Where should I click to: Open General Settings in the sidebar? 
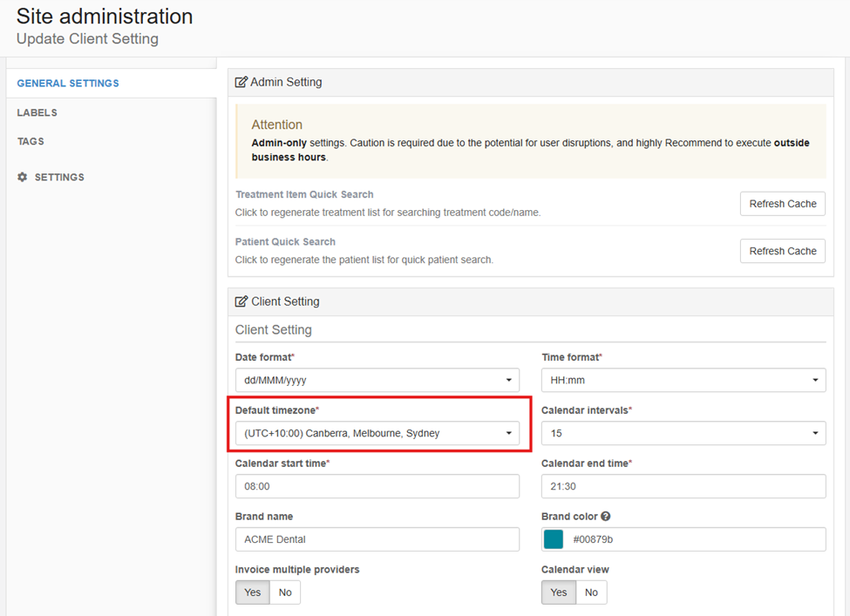pyautogui.click(x=68, y=84)
